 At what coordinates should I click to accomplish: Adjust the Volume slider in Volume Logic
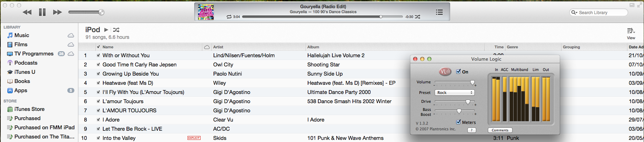pos(472,83)
